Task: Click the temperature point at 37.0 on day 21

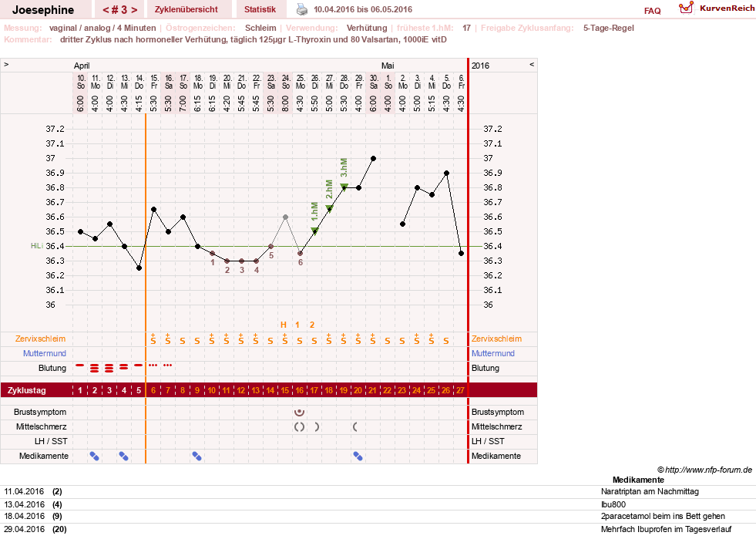Action: 373,158
